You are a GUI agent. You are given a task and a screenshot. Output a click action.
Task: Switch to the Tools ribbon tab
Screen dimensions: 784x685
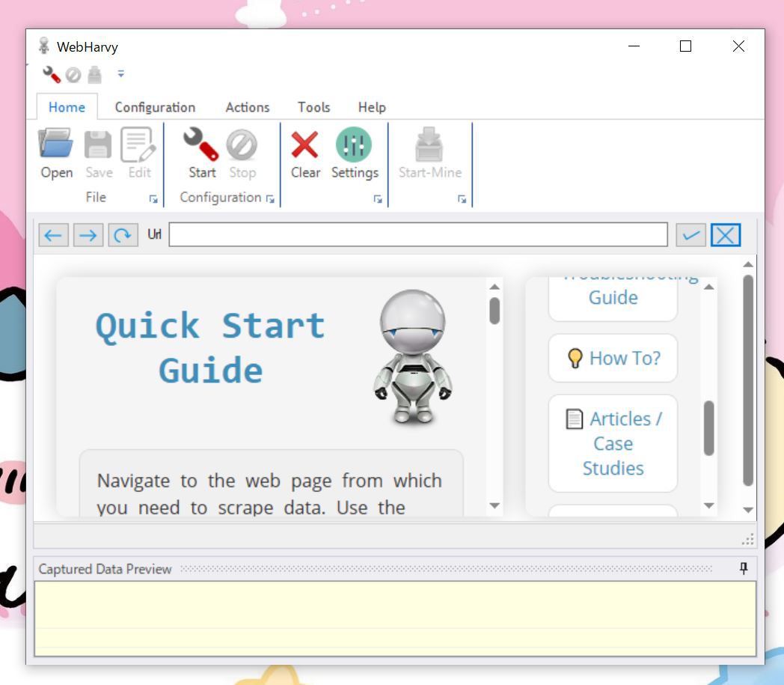313,107
